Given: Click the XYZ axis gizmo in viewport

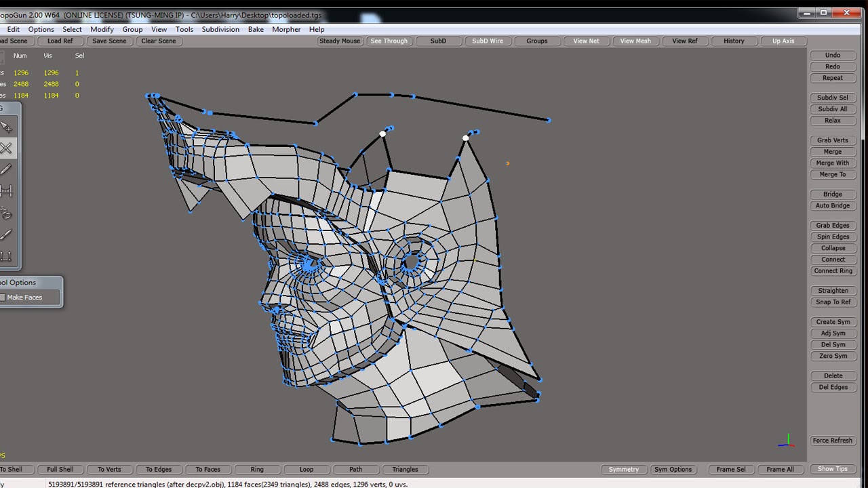Looking at the screenshot, I should [x=787, y=442].
